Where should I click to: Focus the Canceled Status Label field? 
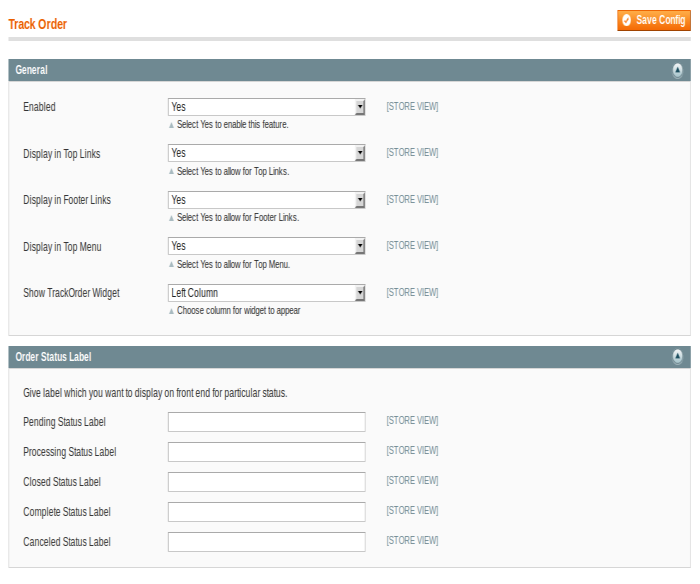tap(267, 542)
